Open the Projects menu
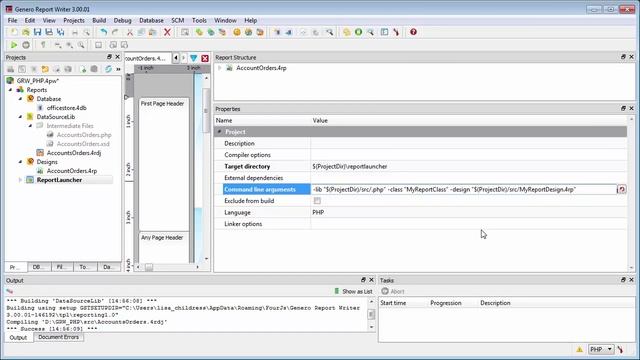Screen dimensions: 640x360 click(74, 20)
